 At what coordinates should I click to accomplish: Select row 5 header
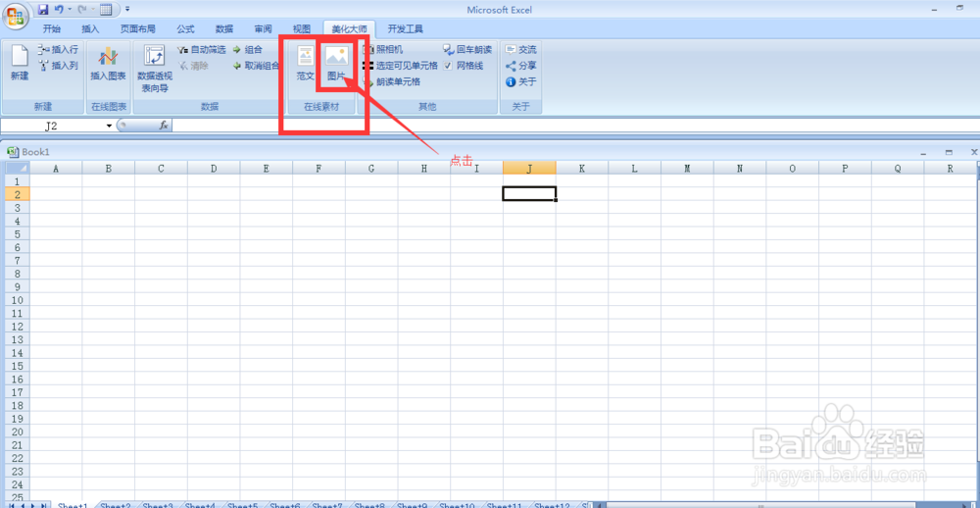pos(18,233)
